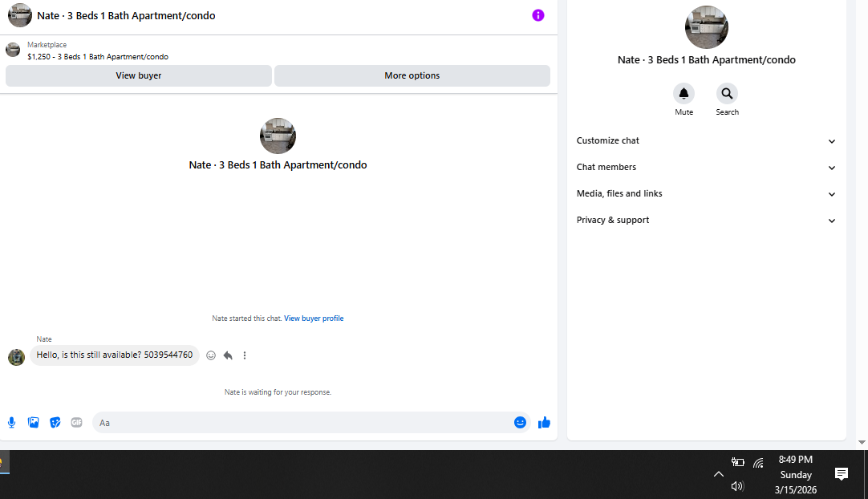Open emoji picker in message box
The height and width of the screenshot is (499, 868).
pos(520,423)
